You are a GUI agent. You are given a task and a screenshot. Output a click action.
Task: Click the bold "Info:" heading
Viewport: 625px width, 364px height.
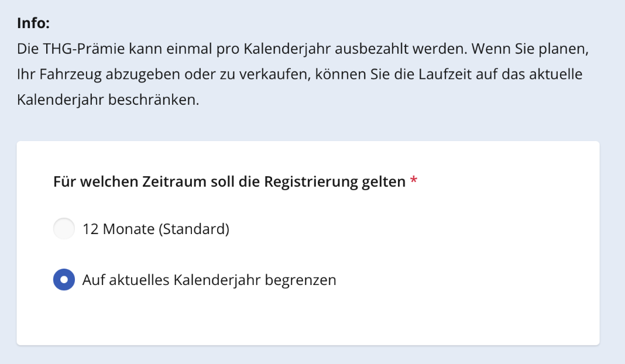[33, 23]
